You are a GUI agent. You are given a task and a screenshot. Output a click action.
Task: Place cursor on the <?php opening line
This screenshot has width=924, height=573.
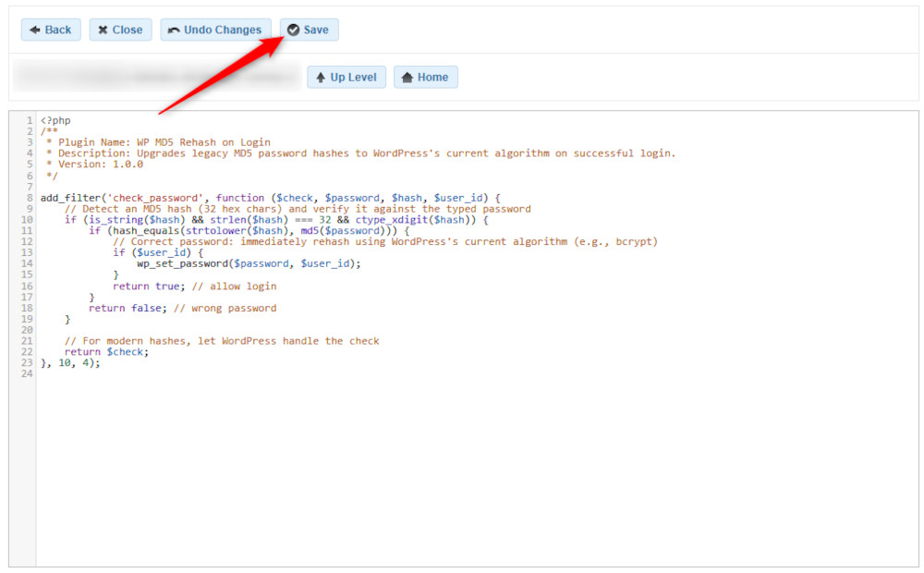55,120
